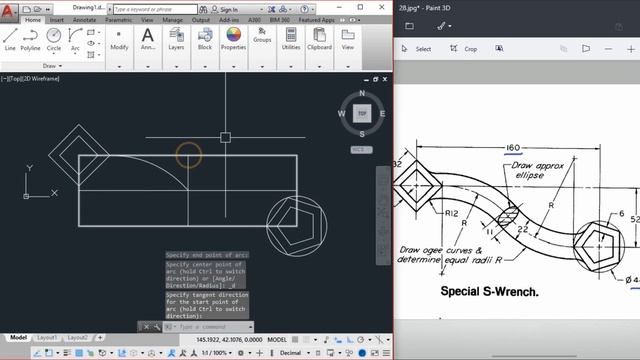Open the Arc tool dropdown arrow
The height and width of the screenshot is (360, 640).
click(x=75, y=54)
